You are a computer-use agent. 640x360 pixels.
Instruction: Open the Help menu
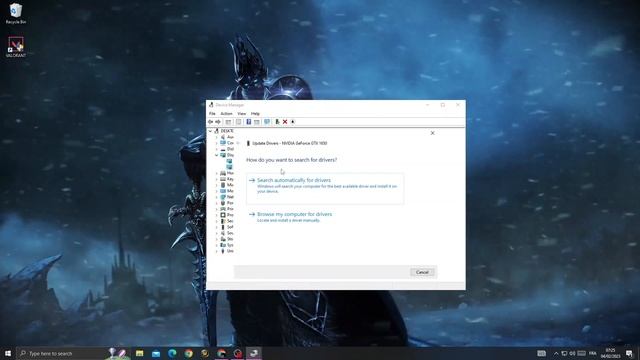(x=255, y=113)
